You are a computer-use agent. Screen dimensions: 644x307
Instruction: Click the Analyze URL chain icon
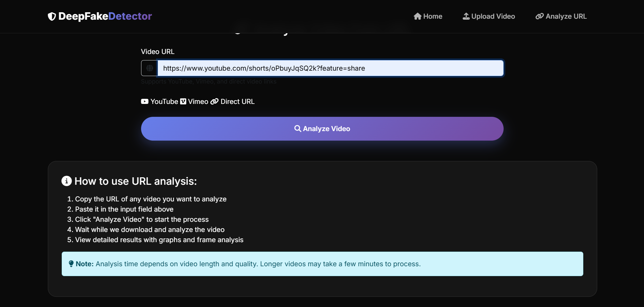540,16
